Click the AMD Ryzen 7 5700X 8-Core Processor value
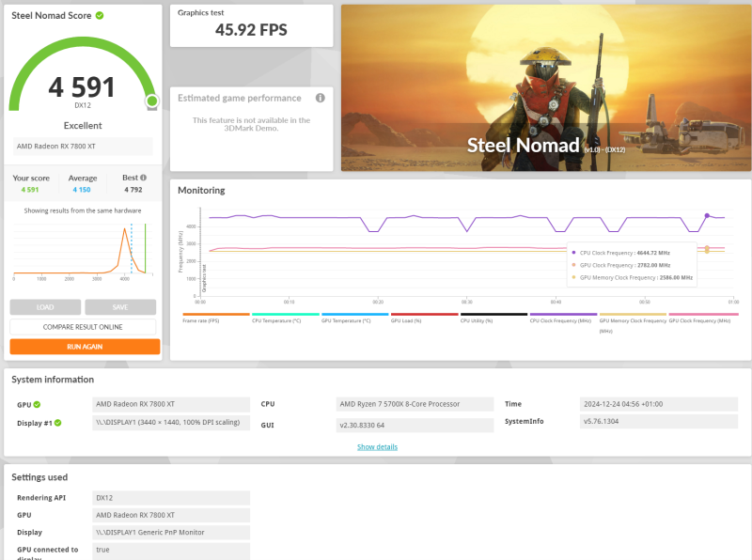Viewport: 752px width, 560px height. coord(415,404)
